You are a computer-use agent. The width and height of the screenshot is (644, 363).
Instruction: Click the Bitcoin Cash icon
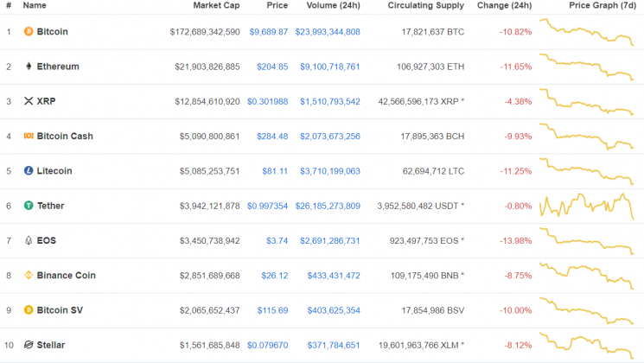pos(29,136)
